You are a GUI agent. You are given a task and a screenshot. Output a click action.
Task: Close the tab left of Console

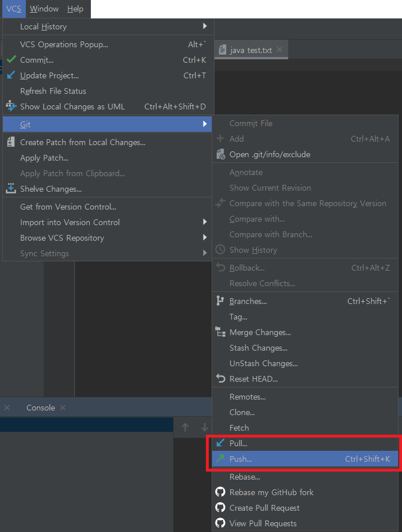7,408
